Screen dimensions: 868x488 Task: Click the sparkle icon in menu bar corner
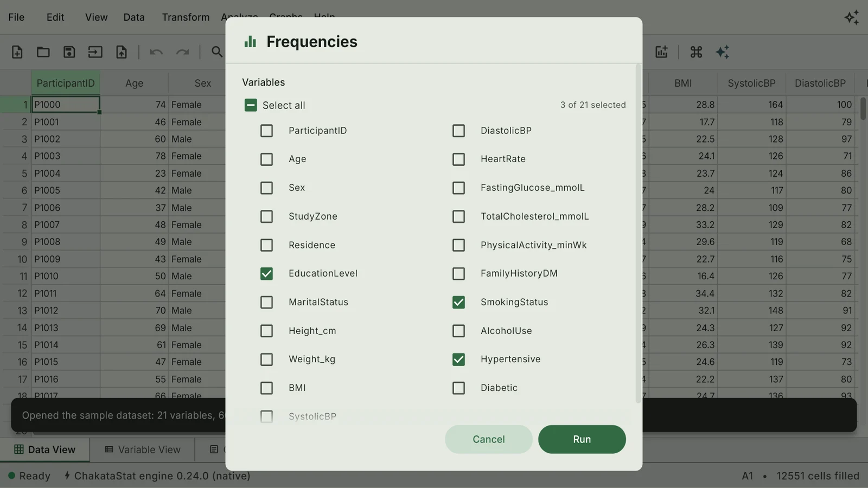(852, 17)
